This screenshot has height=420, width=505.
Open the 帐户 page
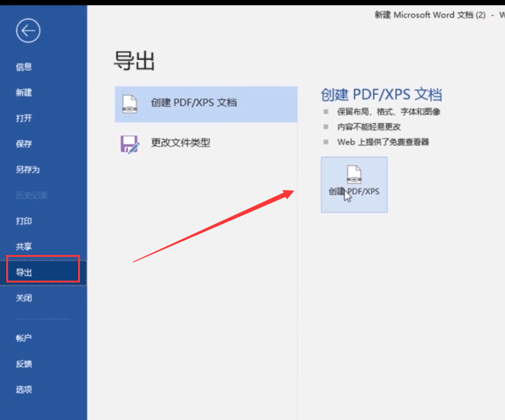click(x=24, y=338)
